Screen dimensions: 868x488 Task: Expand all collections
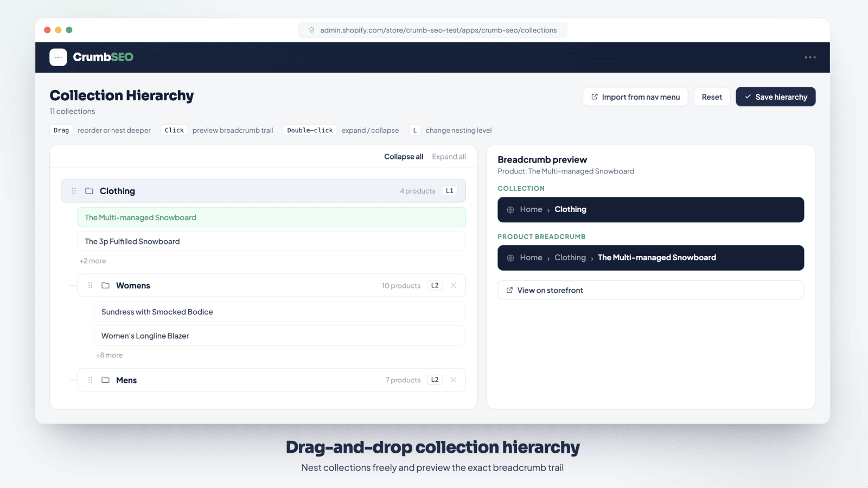click(449, 157)
